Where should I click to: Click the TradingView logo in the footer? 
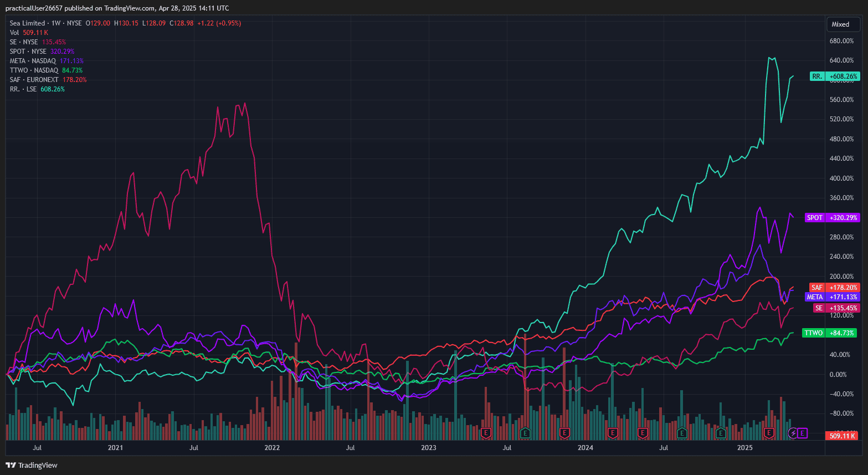[32, 465]
